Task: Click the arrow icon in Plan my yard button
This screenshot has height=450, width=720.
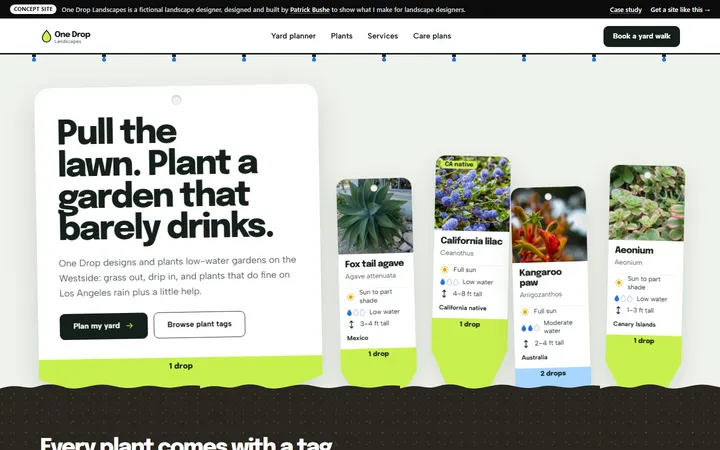Action: [x=129, y=326]
